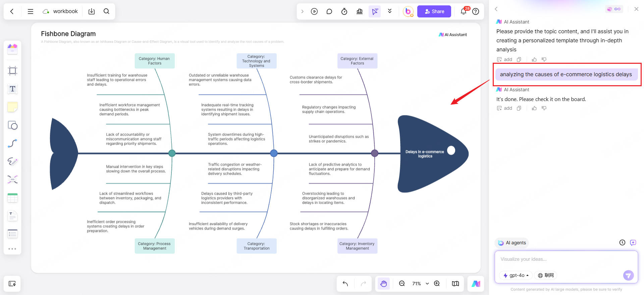644x295 pixels.
Task: Select the Shapes tool
Action: 12,125
